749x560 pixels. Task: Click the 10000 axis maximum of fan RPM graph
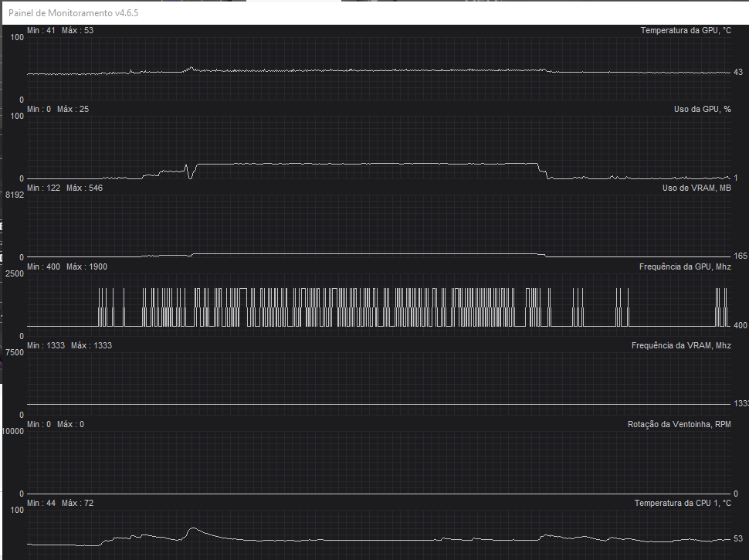13,432
